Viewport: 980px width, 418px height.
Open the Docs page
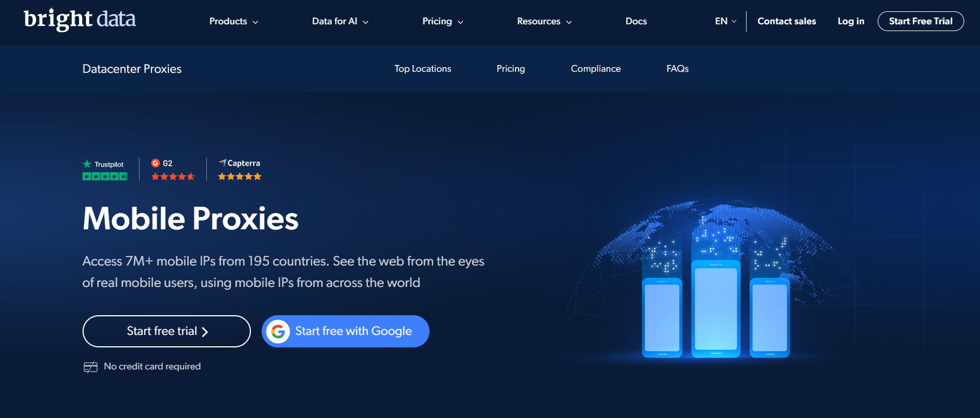point(636,21)
